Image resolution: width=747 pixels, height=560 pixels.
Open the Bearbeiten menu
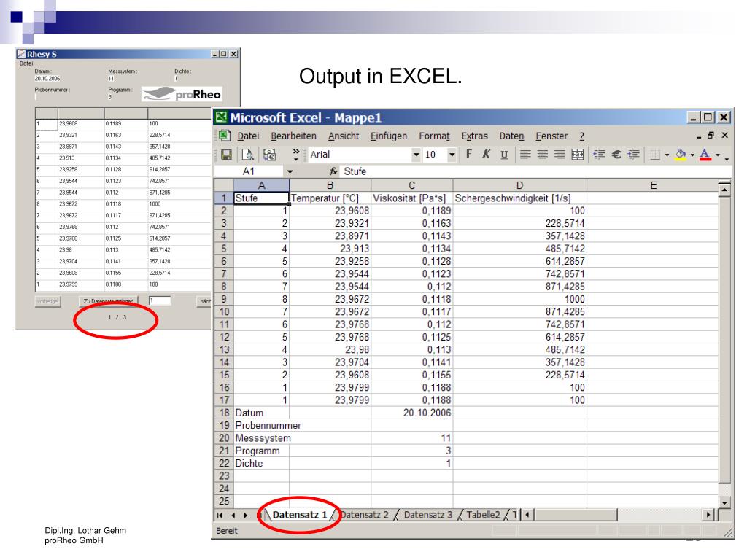click(293, 136)
